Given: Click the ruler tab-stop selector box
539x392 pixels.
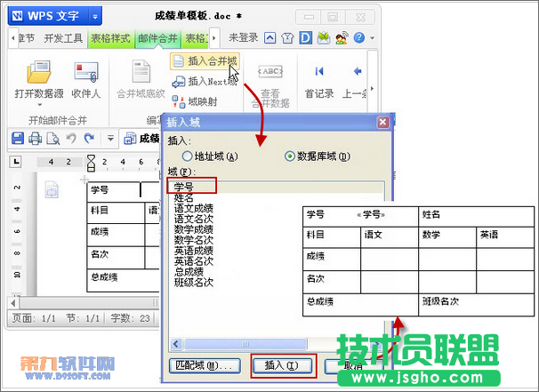Looking at the screenshot, I should 16,162.
